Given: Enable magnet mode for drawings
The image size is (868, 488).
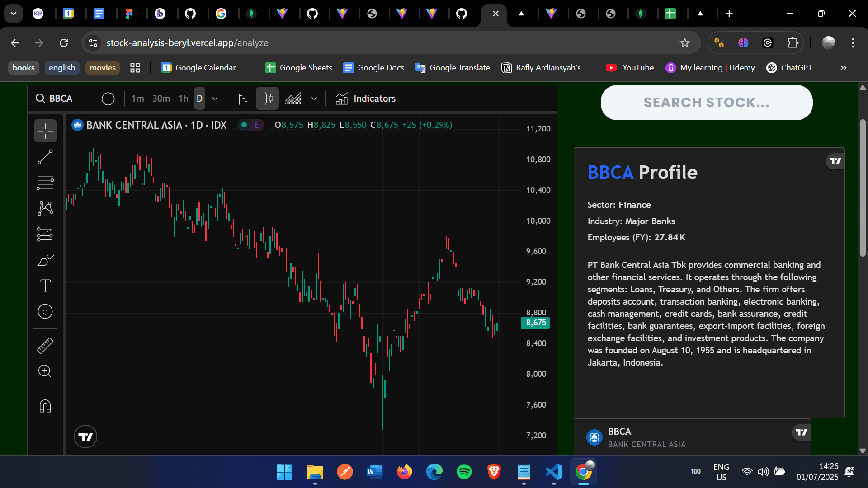Looking at the screenshot, I should click(x=45, y=406).
